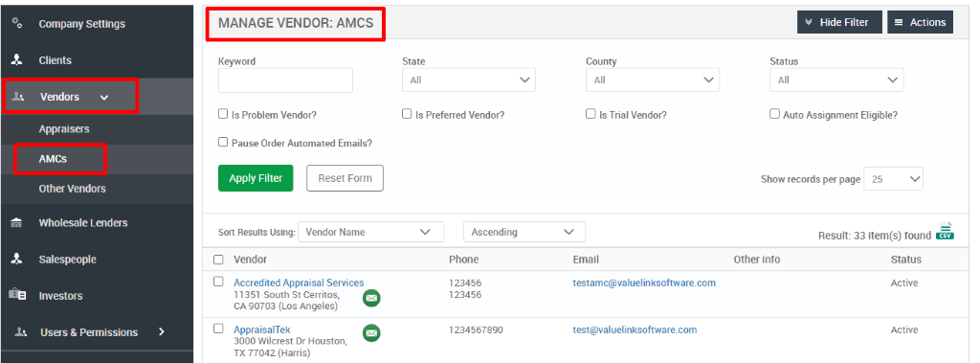Screen dimensions: 980x363
Task: Click test@valuelinksoftware.com email link
Action: (635, 329)
